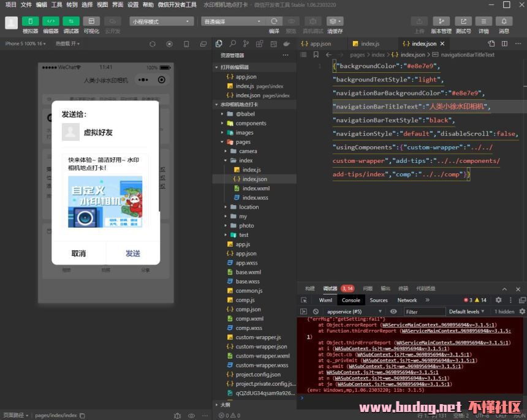Open the 工具 menu in menu bar
The height and width of the screenshot is (420, 527).
(56, 4)
